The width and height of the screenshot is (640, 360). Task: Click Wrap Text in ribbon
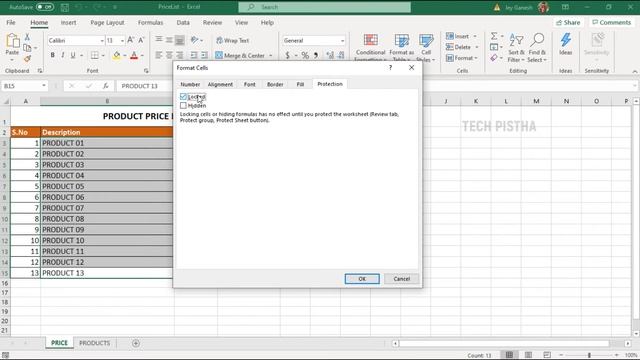pyautogui.click(x=233, y=40)
